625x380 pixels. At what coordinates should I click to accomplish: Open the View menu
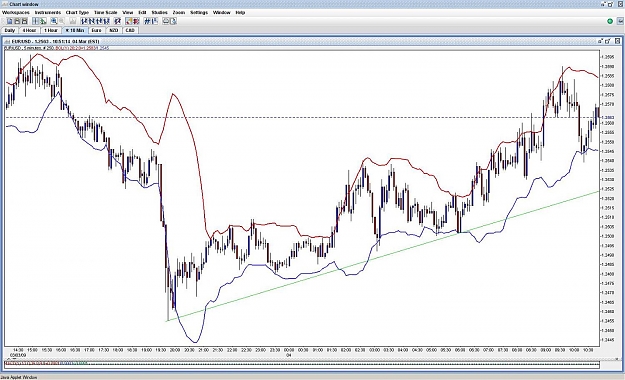pyautogui.click(x=128, y=12)
